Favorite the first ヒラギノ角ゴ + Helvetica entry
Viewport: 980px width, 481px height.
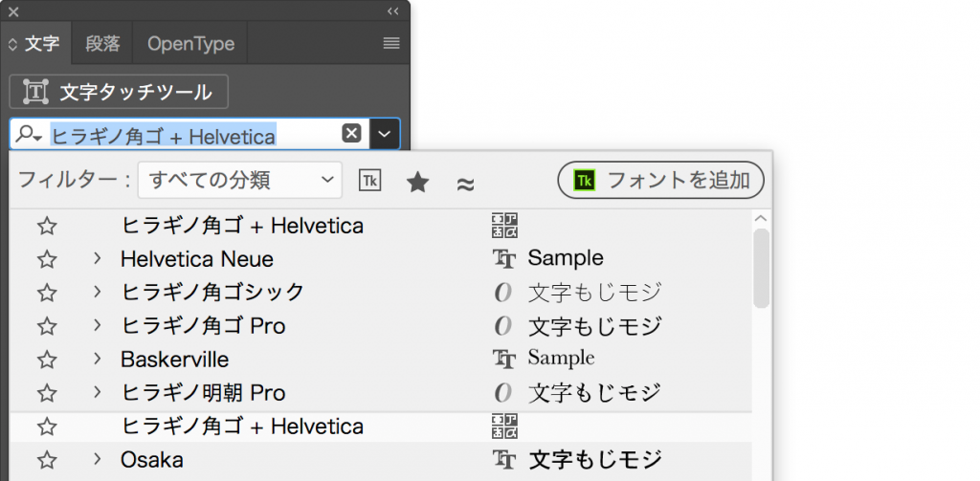[47, 226]
